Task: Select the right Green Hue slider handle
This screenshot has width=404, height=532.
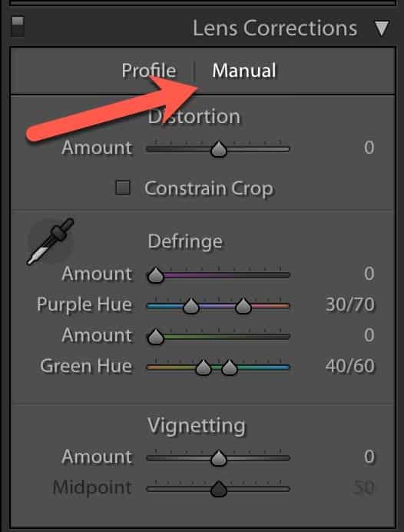Action: pyautogui.click(x=230, y=367)
